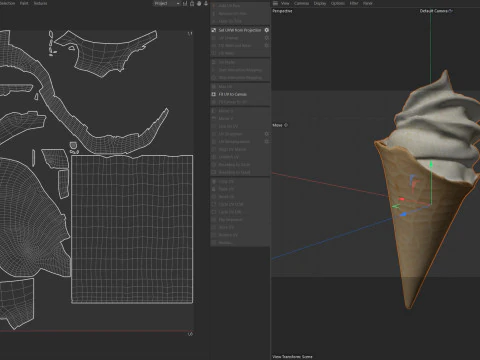Grab the blue Z-axis handle of the gizmo
Image resolution: width=480 pixels, height=360 pixels.
click(403, 214)
